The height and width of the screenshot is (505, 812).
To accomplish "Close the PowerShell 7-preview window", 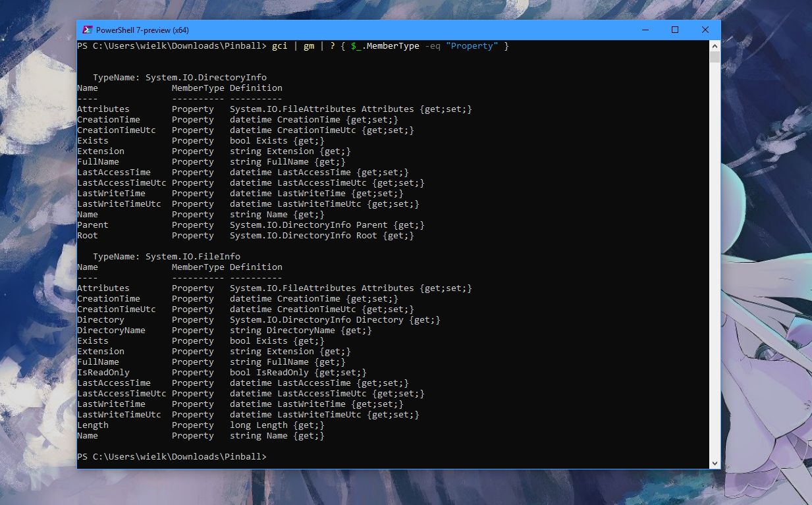I will 705,30.
